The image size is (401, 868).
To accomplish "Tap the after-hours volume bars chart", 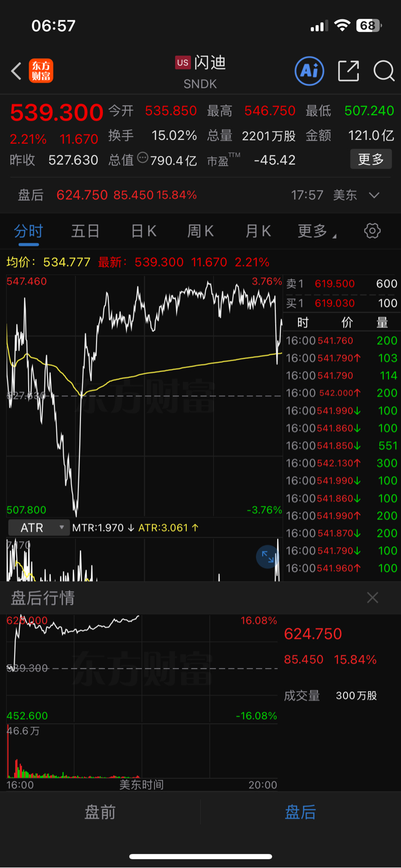I will (x=142, y=752).
